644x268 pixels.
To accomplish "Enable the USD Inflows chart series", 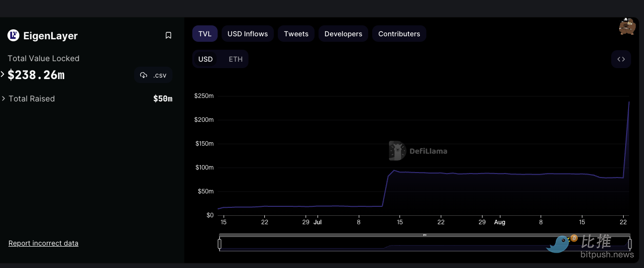I will click(247, 34).
